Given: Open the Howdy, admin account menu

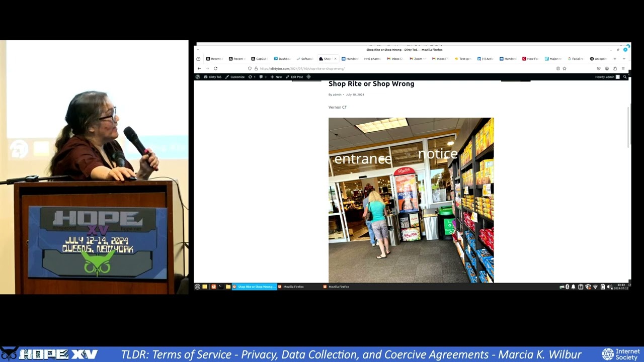Looking at the screenshot, I should tap(607, 77).
